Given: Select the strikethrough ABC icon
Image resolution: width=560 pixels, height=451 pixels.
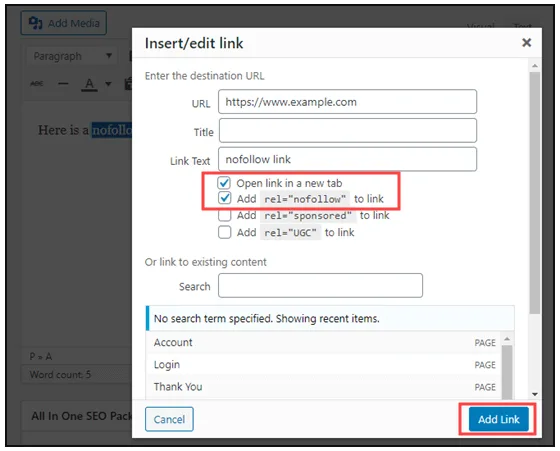Looking at the screenshot, I should pyautogui.click(x=37, y=84).
